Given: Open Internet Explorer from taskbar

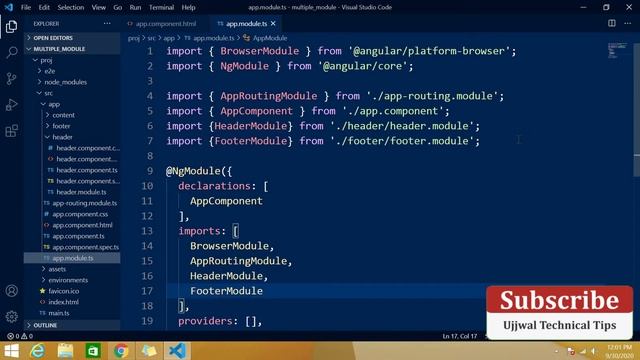Looking at the screenshot, I should click(38, 351).
